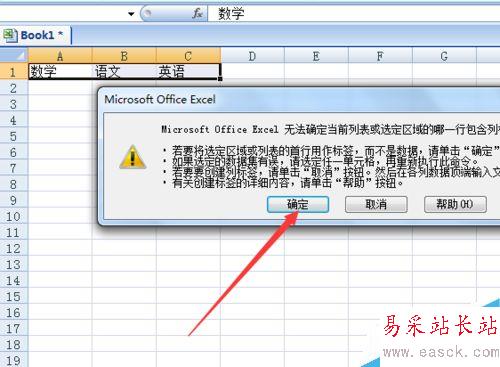Select row 7 header

tap(14, 168)
